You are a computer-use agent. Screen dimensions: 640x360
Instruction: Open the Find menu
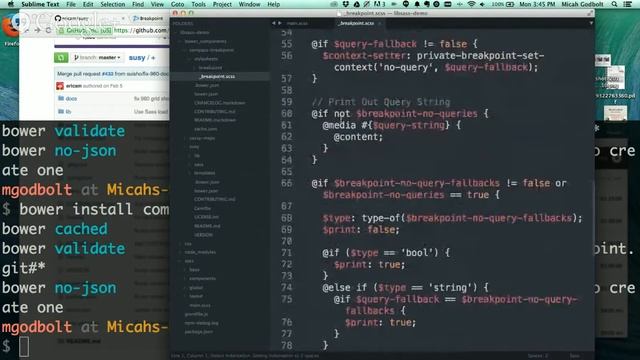coord(138,4)
